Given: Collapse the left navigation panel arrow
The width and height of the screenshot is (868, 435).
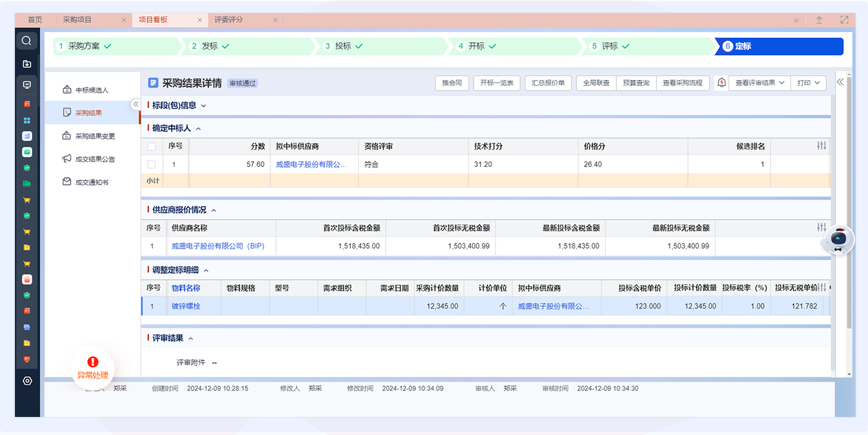Looking at the screenshot, I should (136, 104).
